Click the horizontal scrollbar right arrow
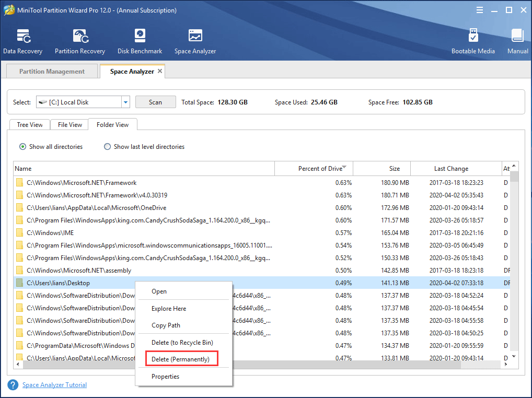Image resolution: width=532 pixels, height=398 pixels. tap(506, 365)
